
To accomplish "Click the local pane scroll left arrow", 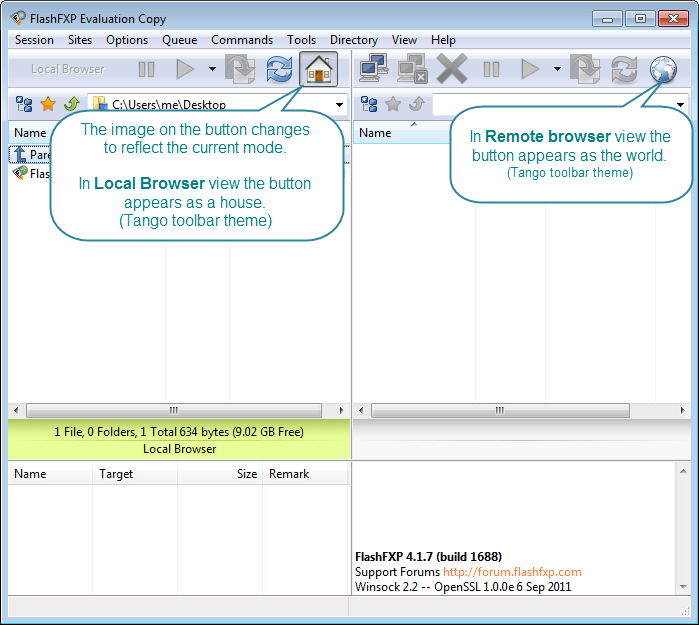I will tap(16, 410).
